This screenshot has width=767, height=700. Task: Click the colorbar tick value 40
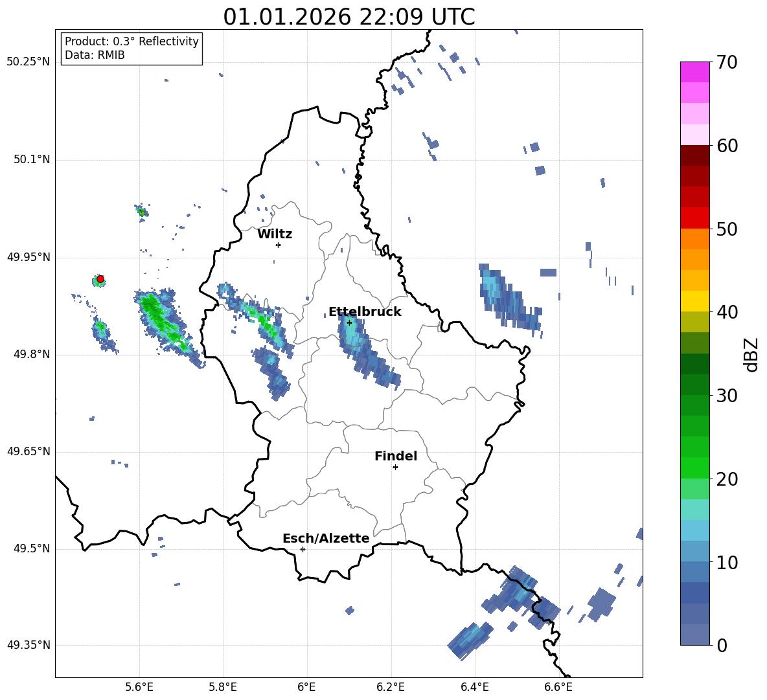pyautogui.click(x=727, y=312)
